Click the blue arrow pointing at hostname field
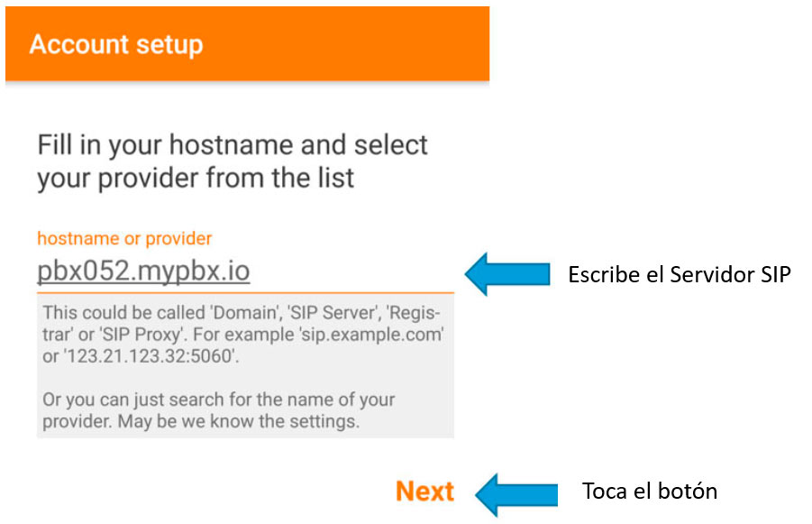 (507, 272)
